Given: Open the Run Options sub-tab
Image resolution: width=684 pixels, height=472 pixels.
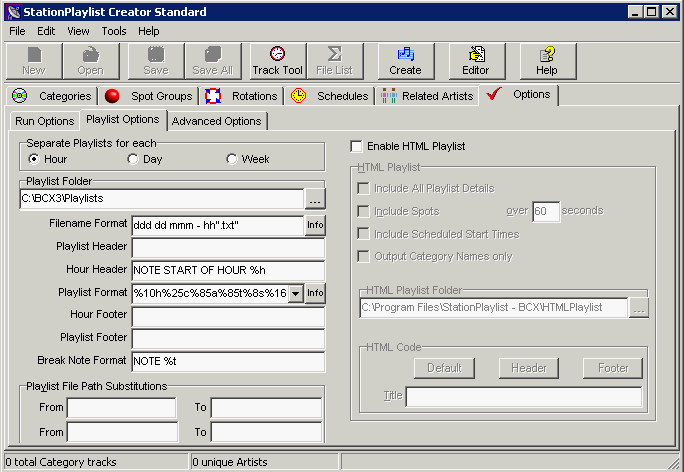Looking at the screenshot, I should pos(44,121).
